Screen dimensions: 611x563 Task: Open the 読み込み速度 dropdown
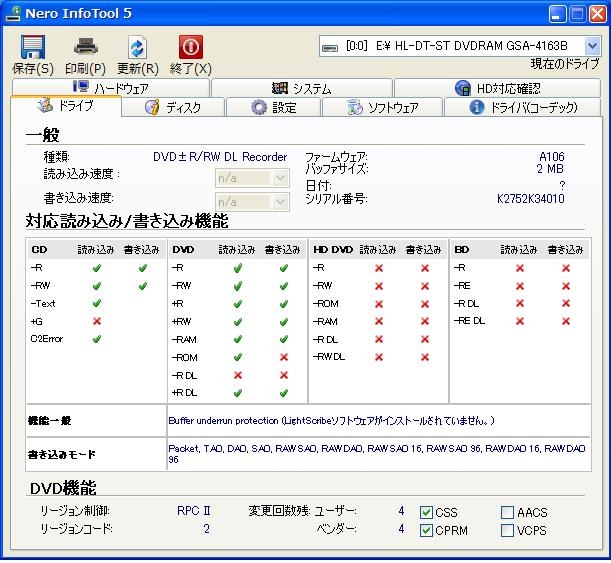click(x=280, y=178)
